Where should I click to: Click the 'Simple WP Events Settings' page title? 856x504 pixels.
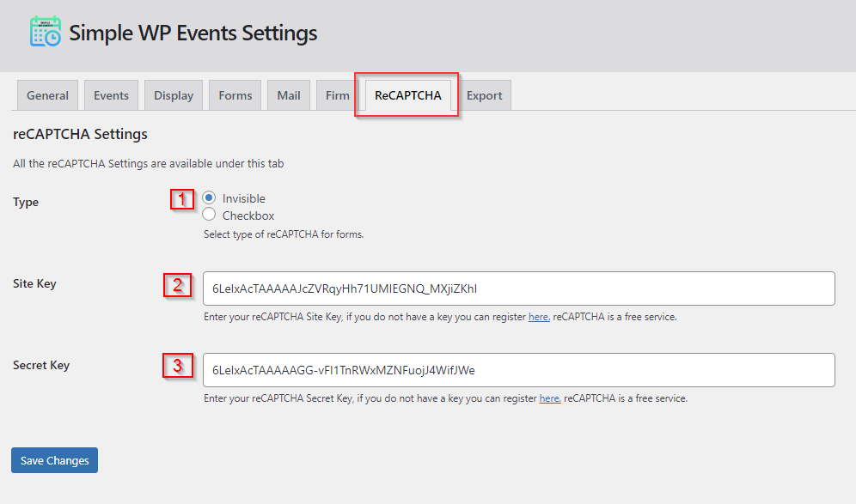(193, 33)
